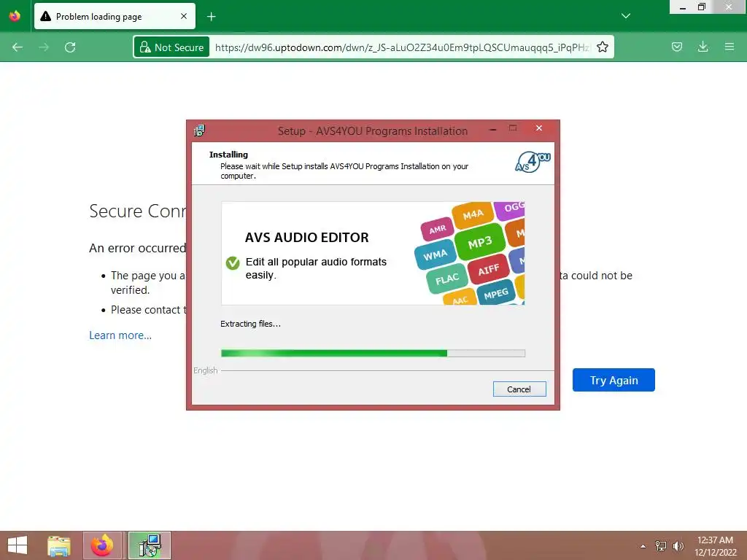Open the Windows Start menu

(x=18, y=545)
